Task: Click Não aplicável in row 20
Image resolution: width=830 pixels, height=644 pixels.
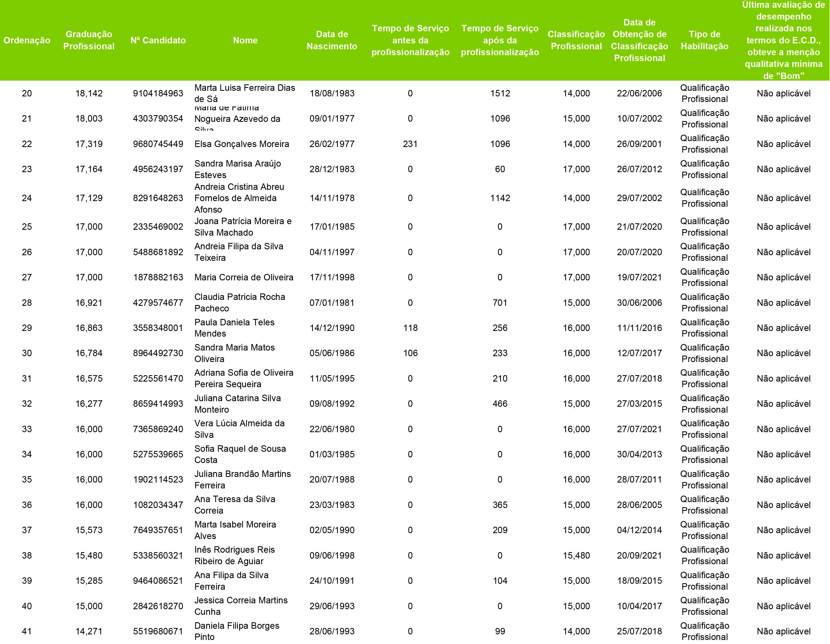Action: coord(784,93)
